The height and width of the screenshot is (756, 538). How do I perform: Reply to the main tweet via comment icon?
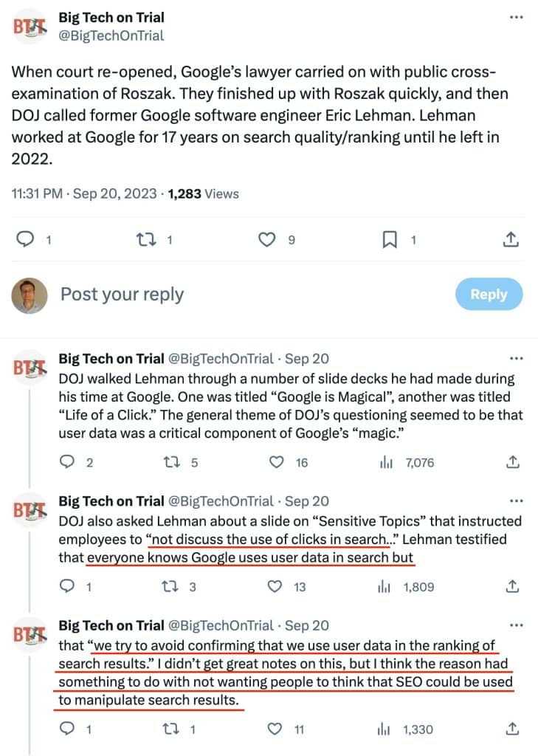[25, 239]
